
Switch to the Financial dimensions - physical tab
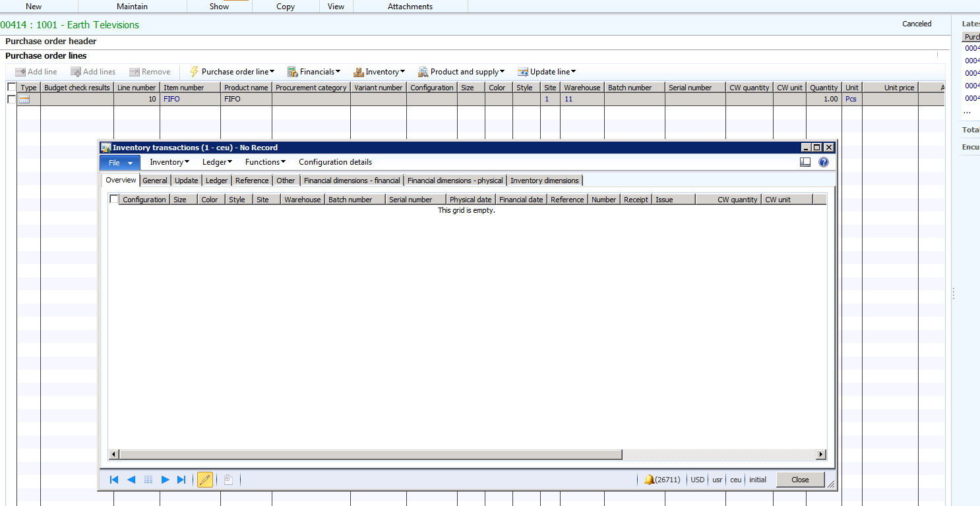pyautogui.click(x=455, y=181)
